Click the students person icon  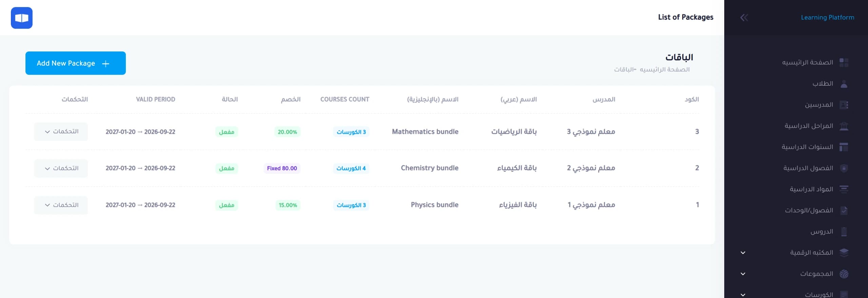point(844,84)
